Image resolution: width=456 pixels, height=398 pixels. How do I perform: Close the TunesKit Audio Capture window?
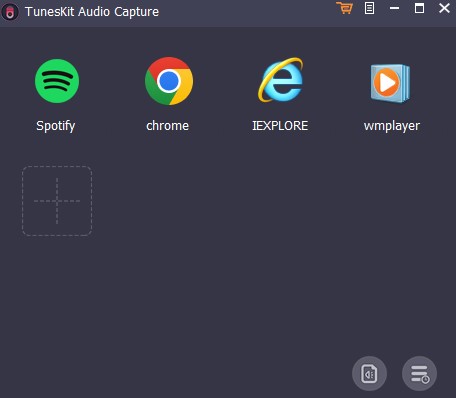tap(444, 8)
